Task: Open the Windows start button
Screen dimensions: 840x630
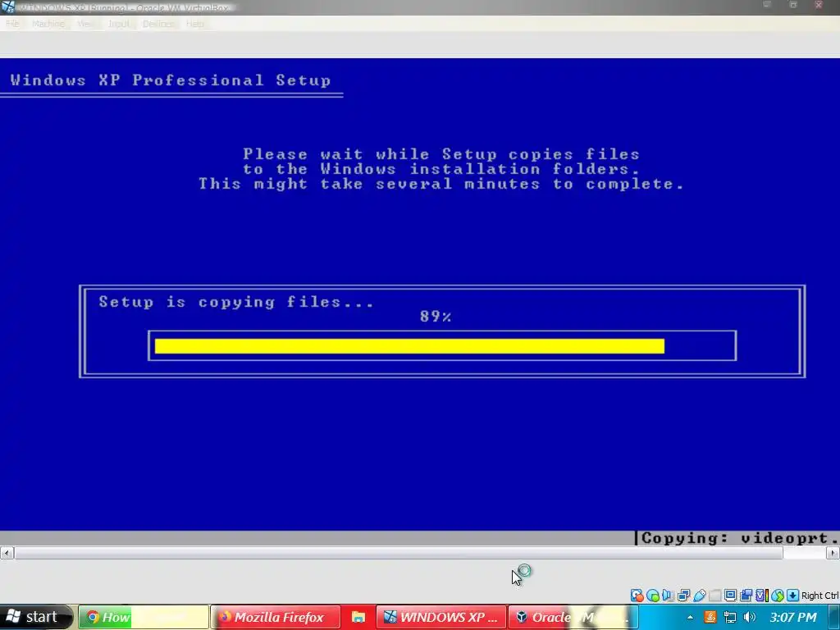Action: tap(35, 617)
